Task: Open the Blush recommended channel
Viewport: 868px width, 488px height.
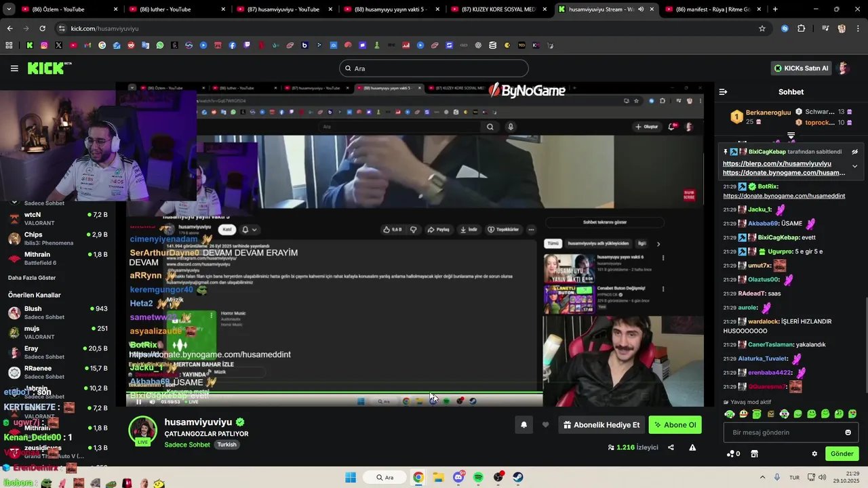Action: [x=58, y=312]
